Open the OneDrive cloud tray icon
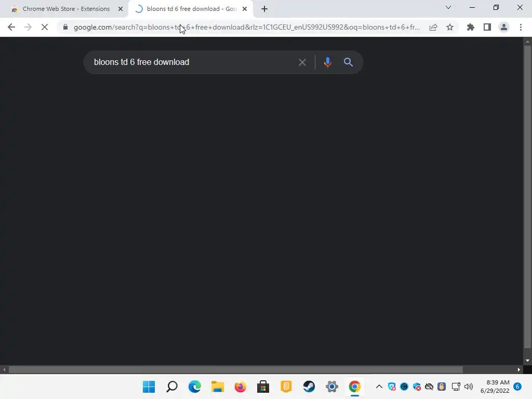 429,387
